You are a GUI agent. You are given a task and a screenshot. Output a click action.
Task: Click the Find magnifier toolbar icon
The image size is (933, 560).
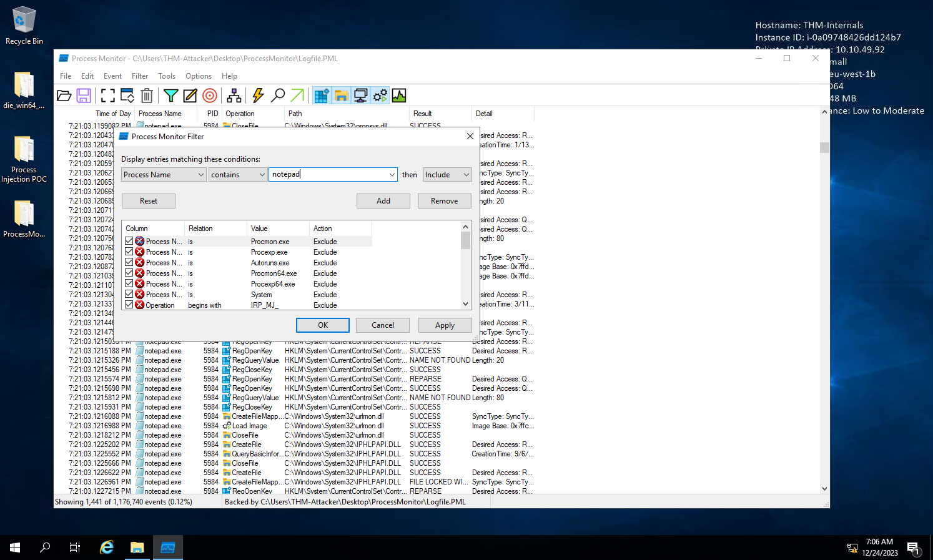click(278, 96)
